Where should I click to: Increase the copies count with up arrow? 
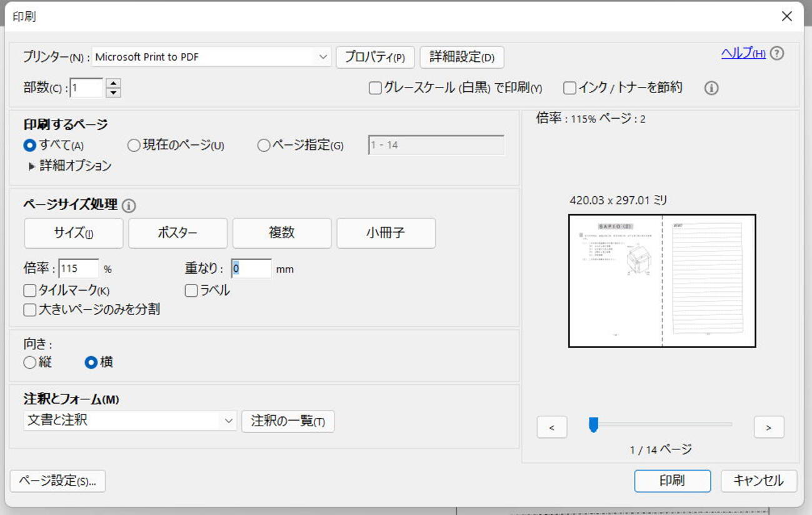113,83
